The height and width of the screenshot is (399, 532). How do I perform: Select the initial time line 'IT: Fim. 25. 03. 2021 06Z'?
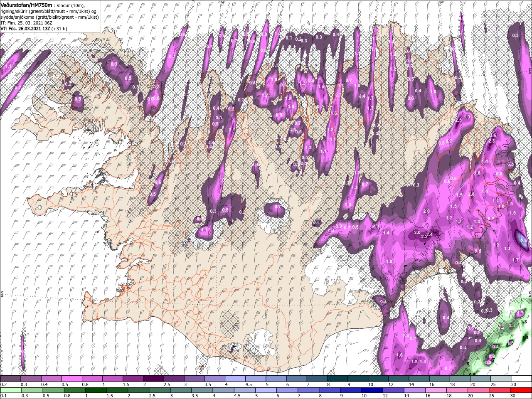click(26, 22)
